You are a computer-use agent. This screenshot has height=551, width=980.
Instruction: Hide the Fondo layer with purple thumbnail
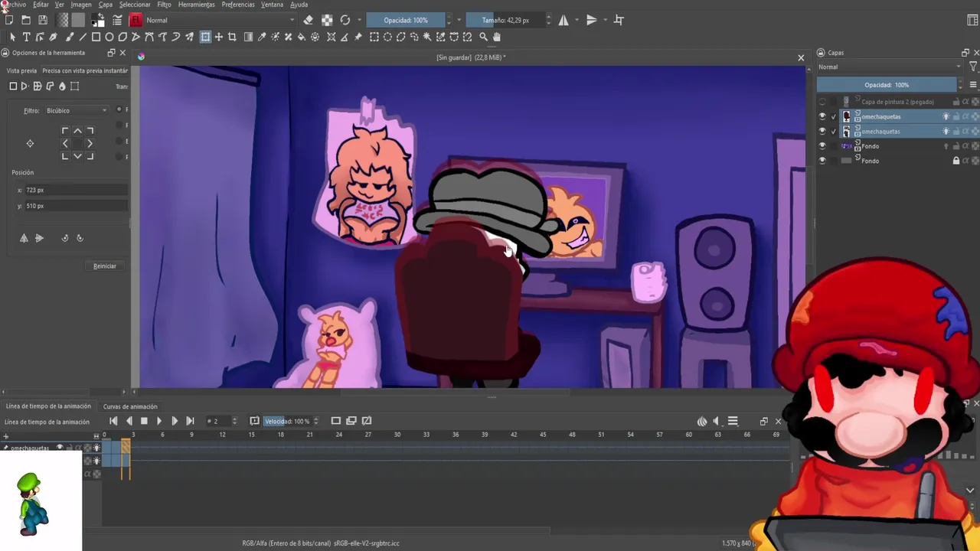(x=822, y=146)
